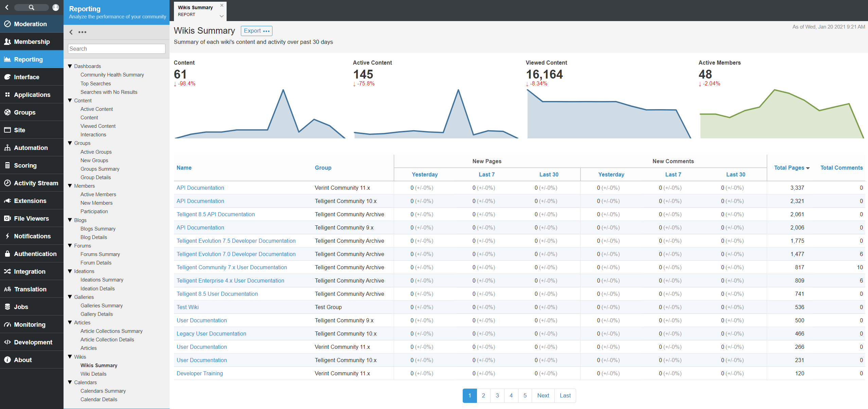Open the three-dots menu in the Reporting panel
Viewport: 868px width, 409px height.
(x=82, y=32)
